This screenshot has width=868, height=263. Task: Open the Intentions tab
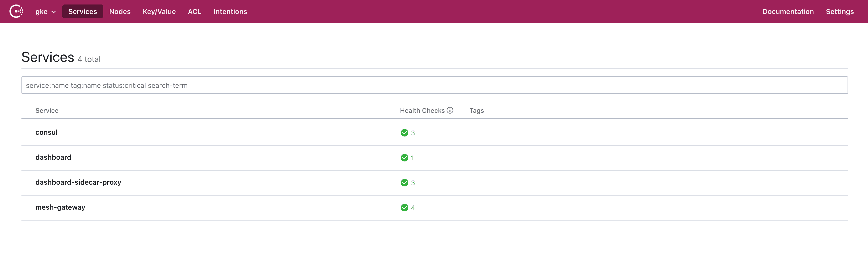[230, 11]
